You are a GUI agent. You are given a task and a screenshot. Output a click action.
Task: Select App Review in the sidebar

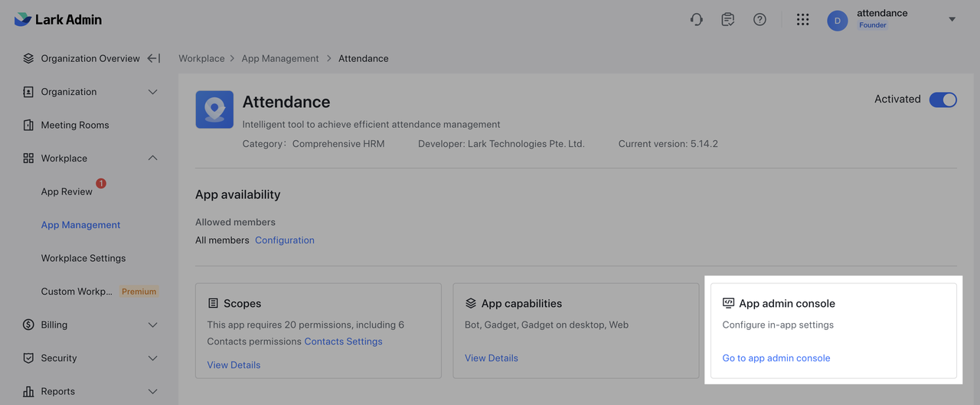point(67,191)
